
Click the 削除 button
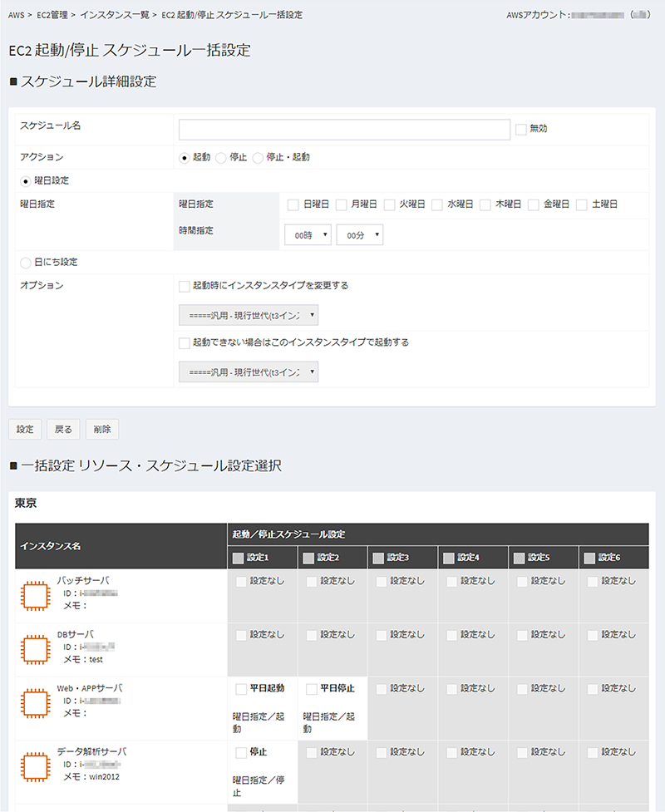(x=102, y=430)
